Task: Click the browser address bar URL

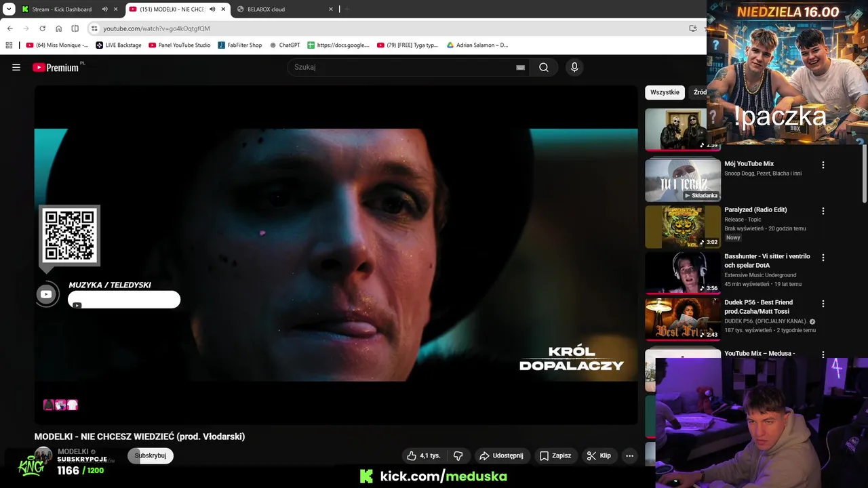Action: pyautogui.click(x=157, y=28)
